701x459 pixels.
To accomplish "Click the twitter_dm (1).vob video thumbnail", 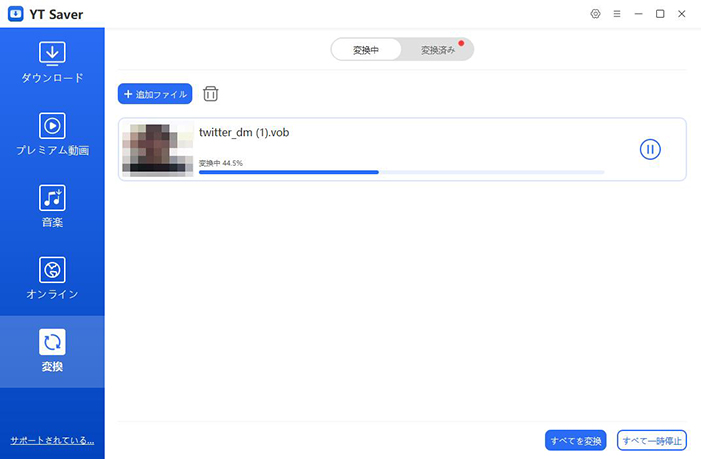I will (x=157, y=150).
